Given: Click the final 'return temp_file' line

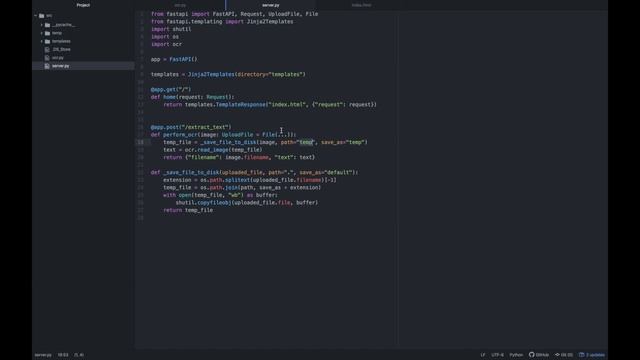Looking at the screenshot, I should (188, 210).
